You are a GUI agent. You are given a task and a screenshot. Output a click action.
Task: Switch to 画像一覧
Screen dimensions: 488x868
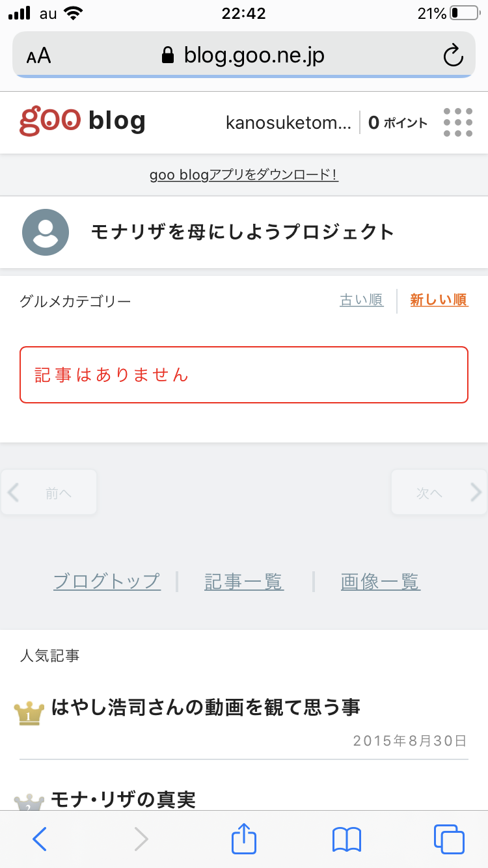point(381,581)
